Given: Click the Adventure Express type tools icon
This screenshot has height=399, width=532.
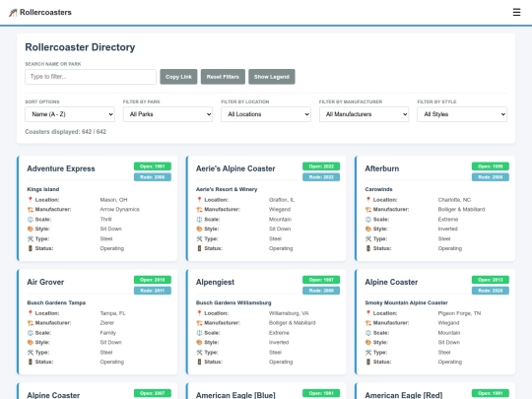Looking at the screenshot, I should click(31, 238).
